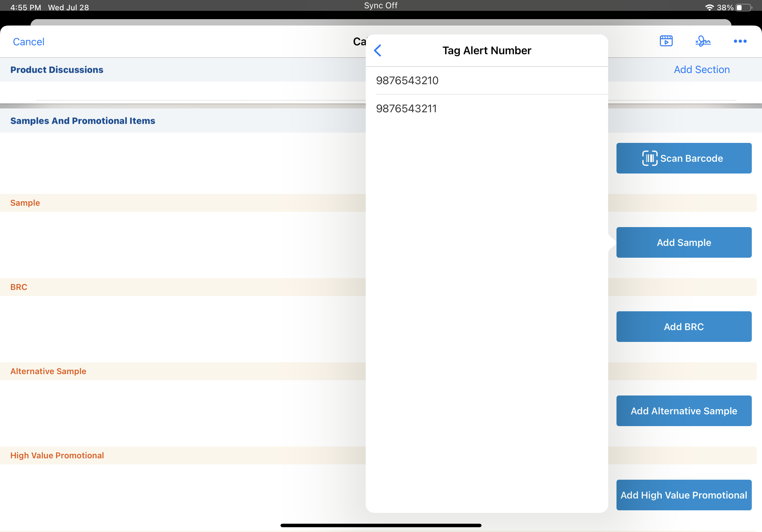Screen dimensions: 762x532
Task: Tap the Product Discussions section header
Action: (57, 70)
